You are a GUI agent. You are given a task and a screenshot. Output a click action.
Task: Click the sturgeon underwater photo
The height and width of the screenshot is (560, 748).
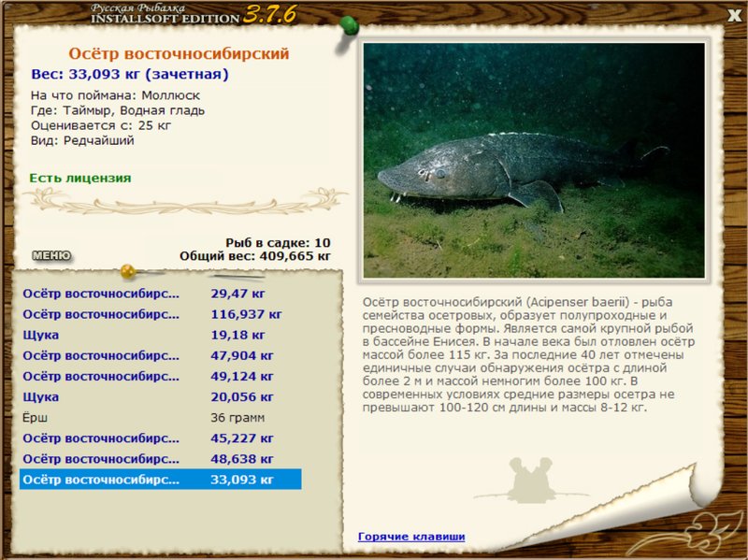pos(534,160)
